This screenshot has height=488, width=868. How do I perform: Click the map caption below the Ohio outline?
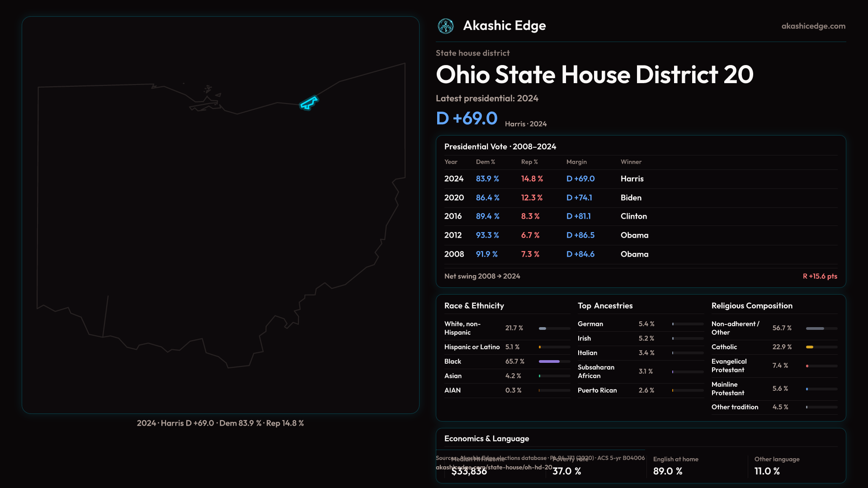(x=220, y=423)
